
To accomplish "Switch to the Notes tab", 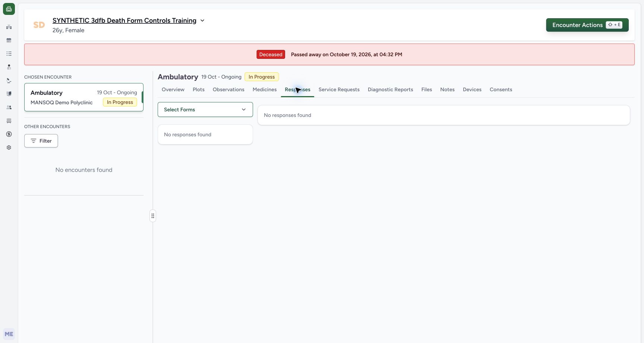I will (x=447, y=89).
